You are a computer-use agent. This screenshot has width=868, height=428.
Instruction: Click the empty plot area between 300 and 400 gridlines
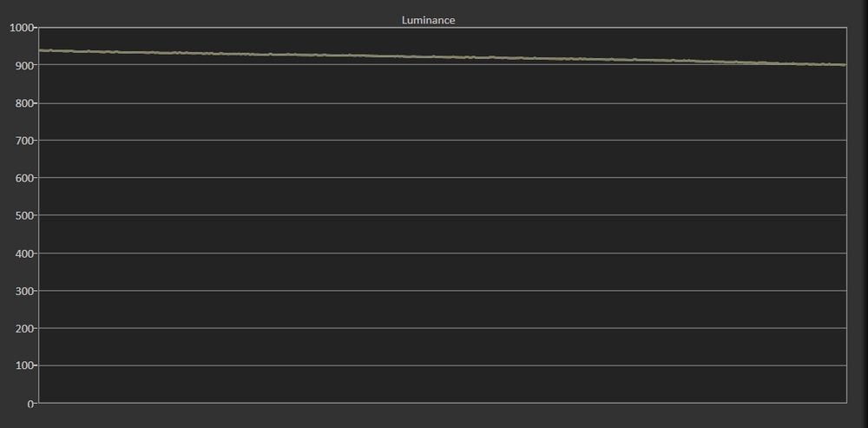tap(443, 272)
